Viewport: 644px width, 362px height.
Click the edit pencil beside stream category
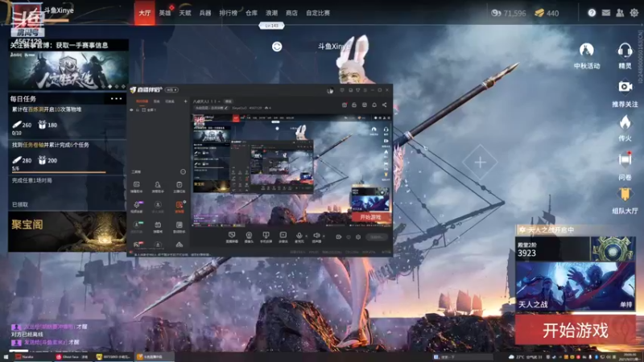click(226, 108)
